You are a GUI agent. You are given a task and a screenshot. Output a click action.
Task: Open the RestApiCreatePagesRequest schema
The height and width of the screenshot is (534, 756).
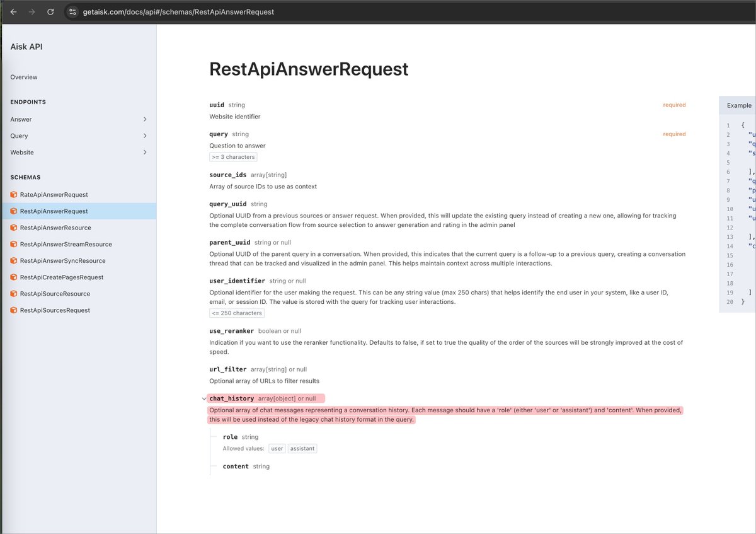point(78,277)
